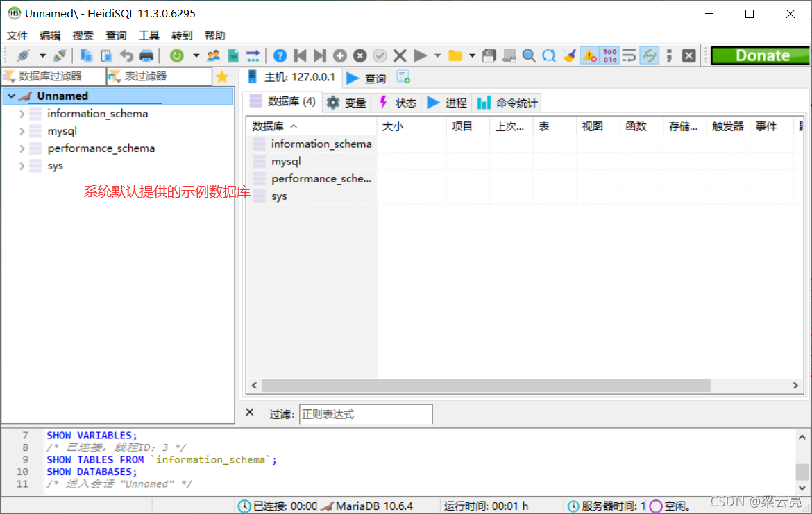Toggle the binary 100/010 display button
The height and width of the screenshot is (514, 812).
[x=609, y=55]
